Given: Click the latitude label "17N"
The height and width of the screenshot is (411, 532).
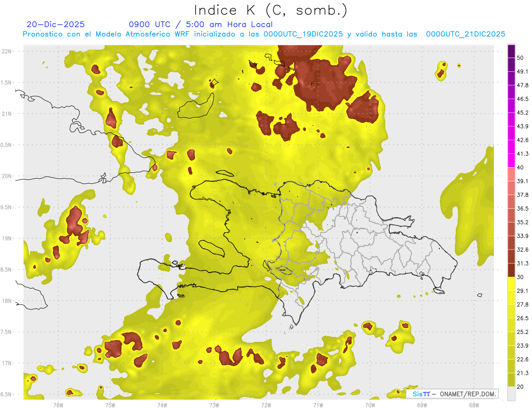Looking at the screenshot, I should 6,363.
